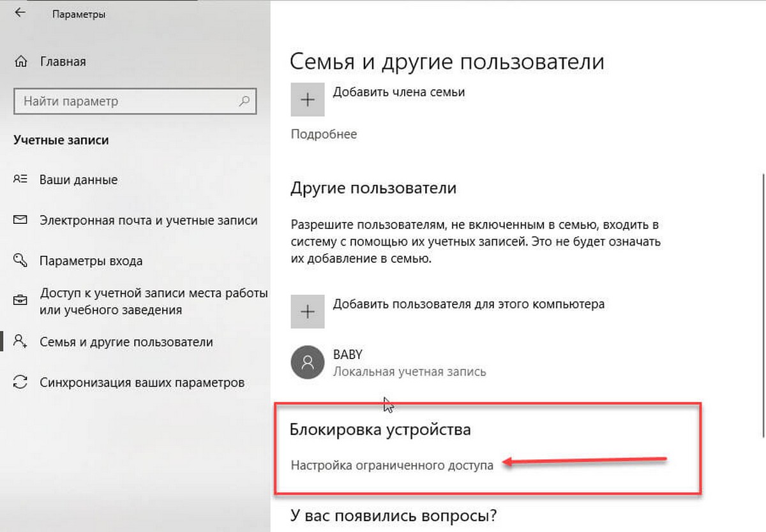Click plus icon to add user for this computer
The height and width of the screenshot is (532, 766).
tap(308, 311)
